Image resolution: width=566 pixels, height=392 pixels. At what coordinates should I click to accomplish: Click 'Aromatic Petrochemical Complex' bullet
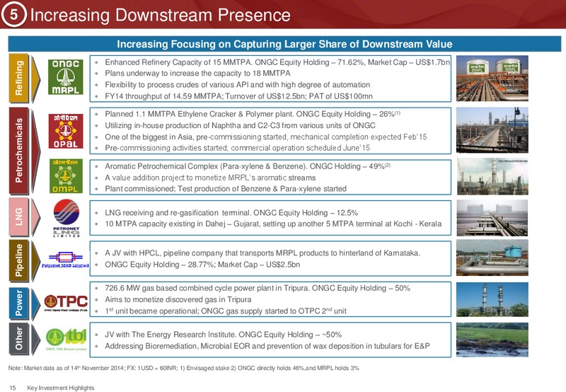pos(248,166)
